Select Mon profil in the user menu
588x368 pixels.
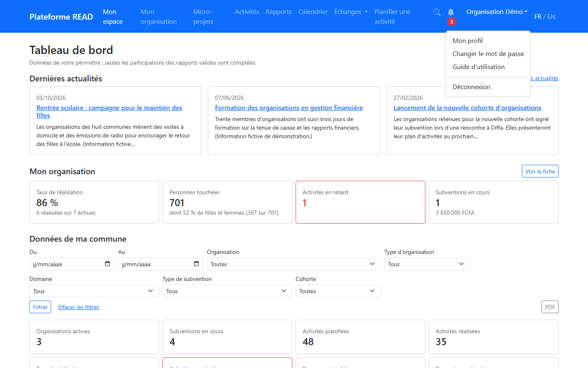coord(488,41)
